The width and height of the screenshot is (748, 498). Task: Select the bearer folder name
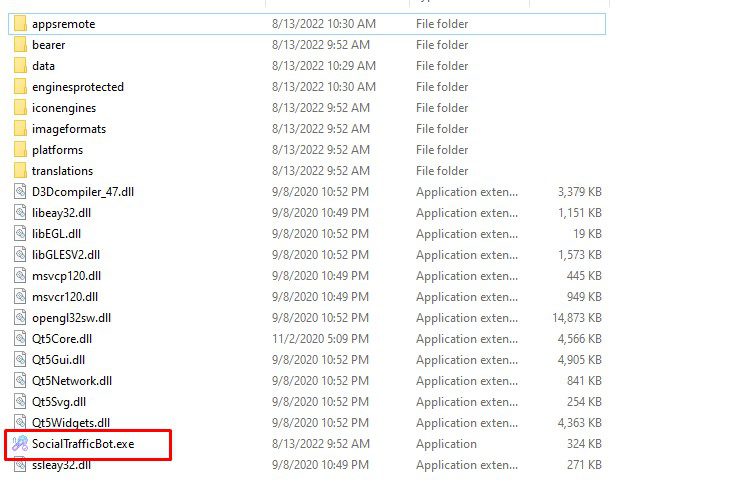click(49, 45)
